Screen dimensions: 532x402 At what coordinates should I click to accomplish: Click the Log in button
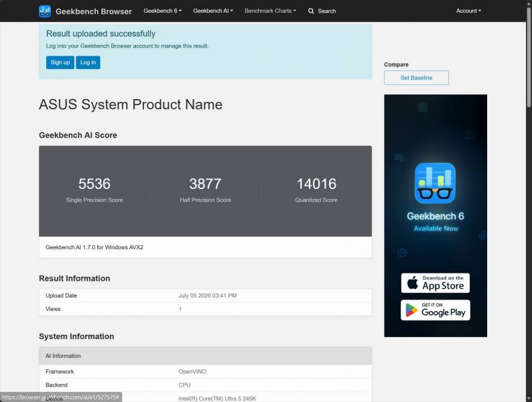pyautogui.click(x=88, y=62)
